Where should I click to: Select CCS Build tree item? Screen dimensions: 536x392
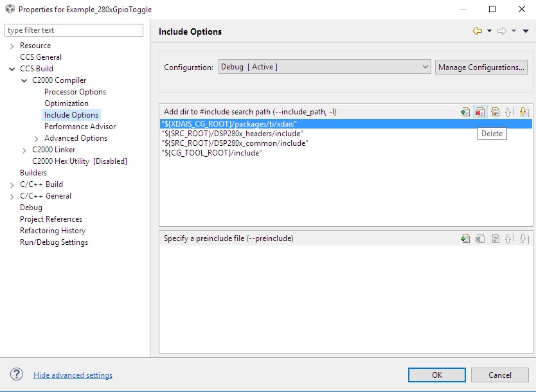click(37, 69)
